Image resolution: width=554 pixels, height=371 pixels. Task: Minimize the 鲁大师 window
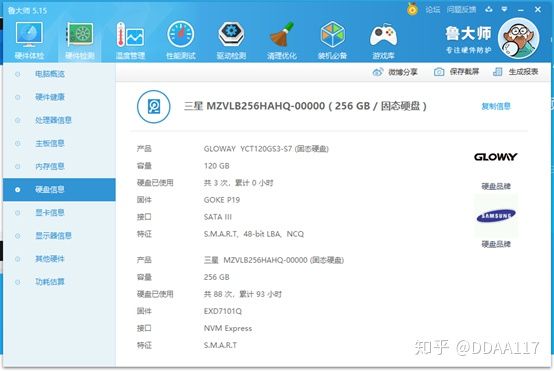[x=521, y=10]
